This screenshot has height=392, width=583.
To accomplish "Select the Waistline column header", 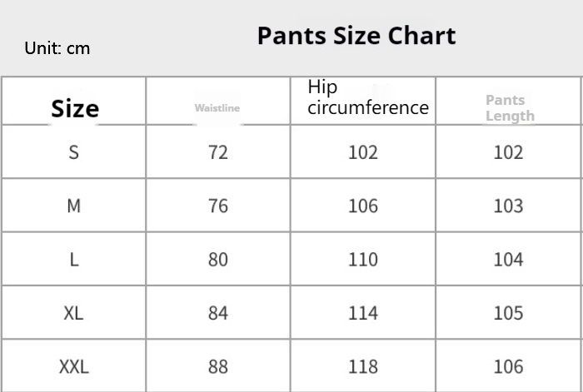I will coord(217,108).
